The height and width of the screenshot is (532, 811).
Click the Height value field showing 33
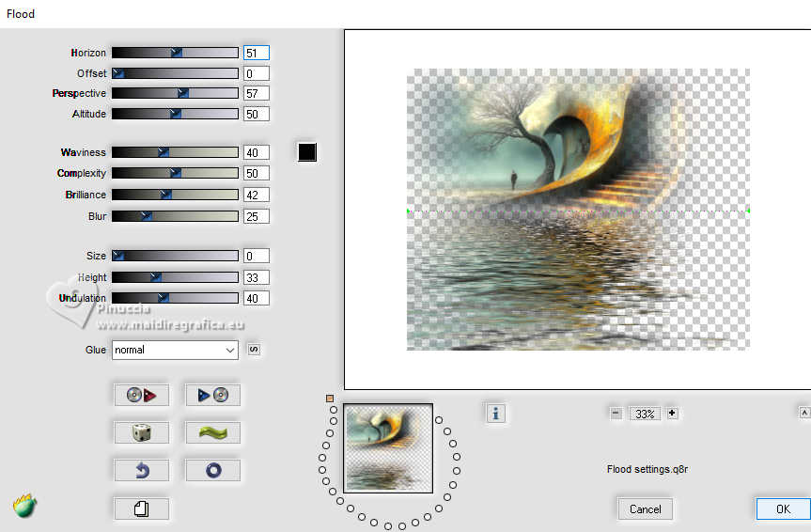pos(256,277)
